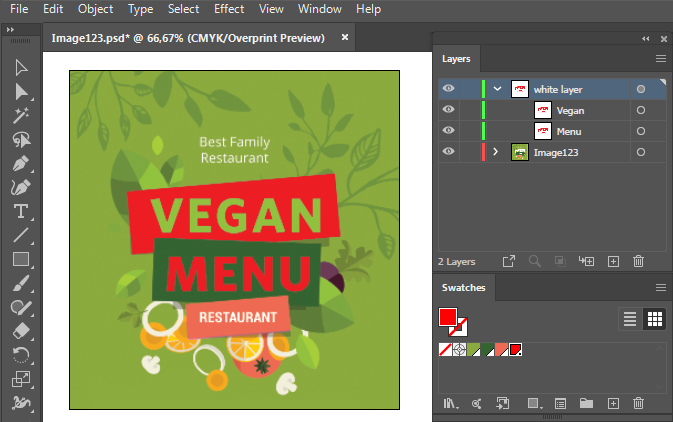Image resolution: width=673 pixels, height=422 pixels.
Task: Open the Swatches panel options menu
Action: pyautogui.click(x=660, y=287)
